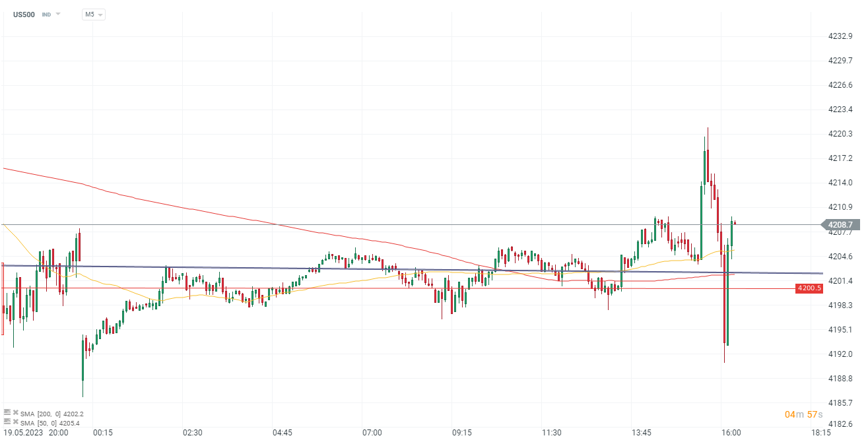Open settings icon for SMA 200 indicator

point(7,412)
